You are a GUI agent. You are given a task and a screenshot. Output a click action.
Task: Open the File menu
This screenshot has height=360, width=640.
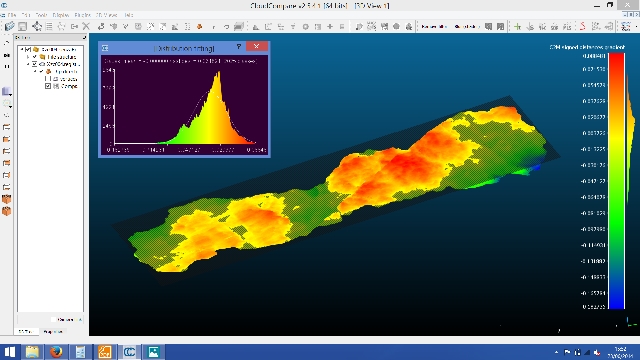[12, 15]
